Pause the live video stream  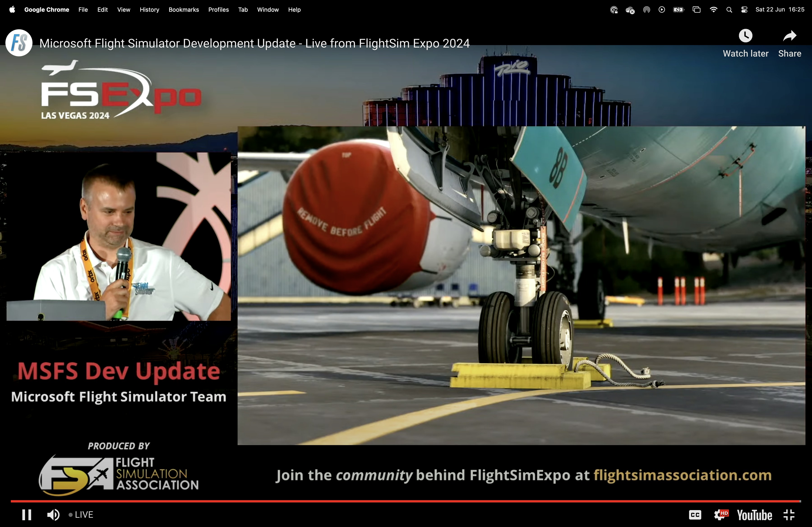27,514
